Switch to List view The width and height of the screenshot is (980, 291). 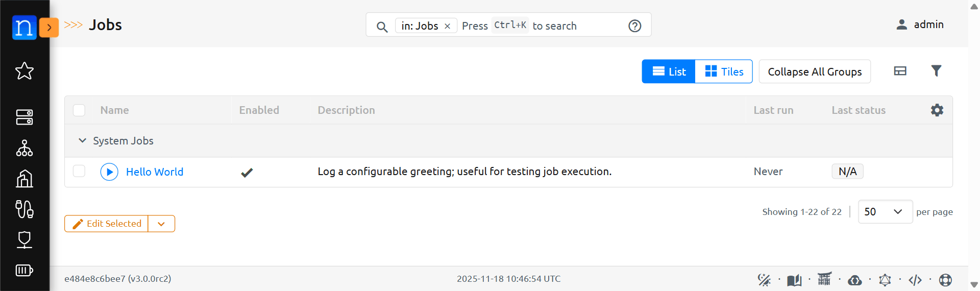click(669, 71)
